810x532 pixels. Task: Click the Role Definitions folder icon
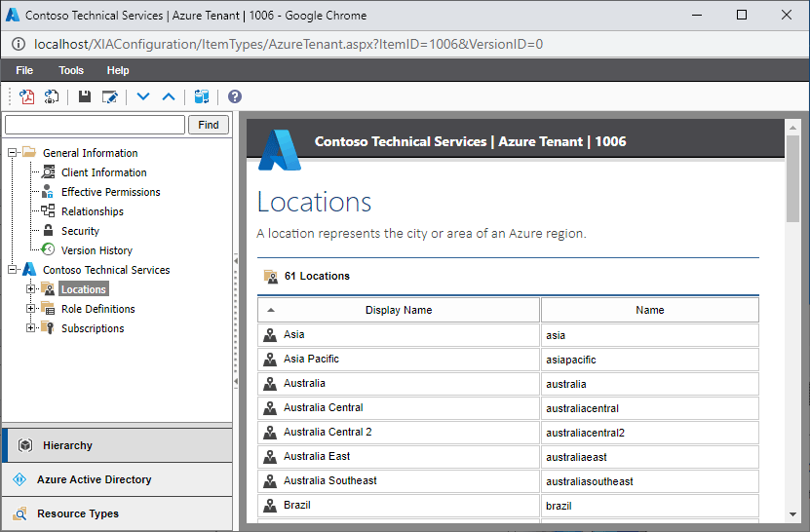click(48, 308)
